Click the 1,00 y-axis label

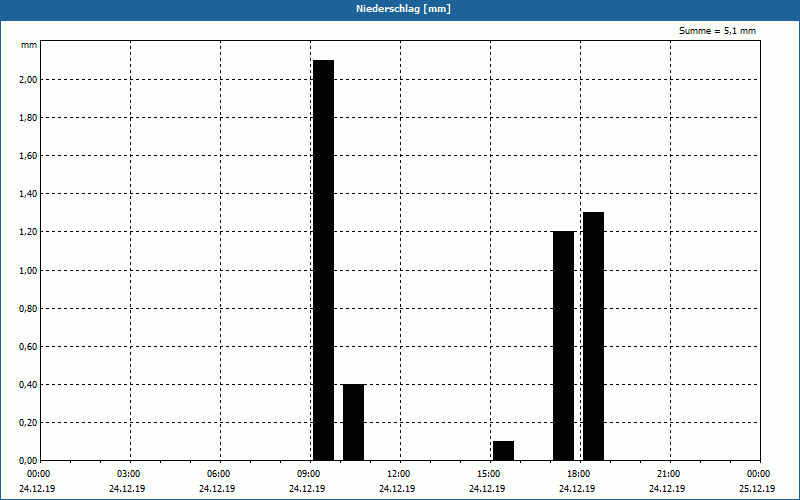(28, 270)
